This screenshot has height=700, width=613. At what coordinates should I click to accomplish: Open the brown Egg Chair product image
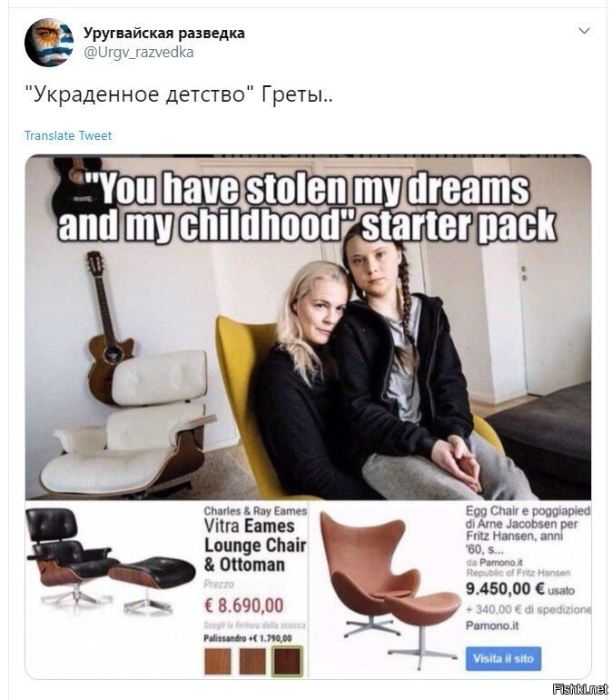tap(389, 587)
